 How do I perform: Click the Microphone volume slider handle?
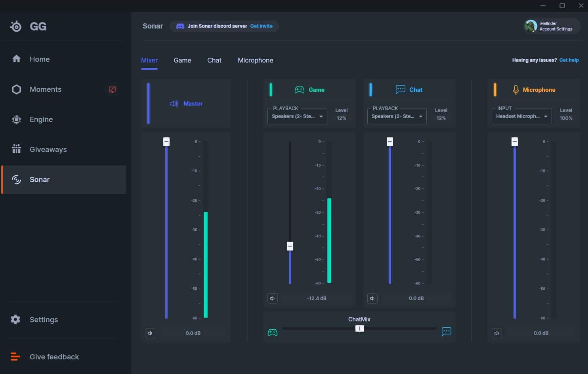(515, 141)
